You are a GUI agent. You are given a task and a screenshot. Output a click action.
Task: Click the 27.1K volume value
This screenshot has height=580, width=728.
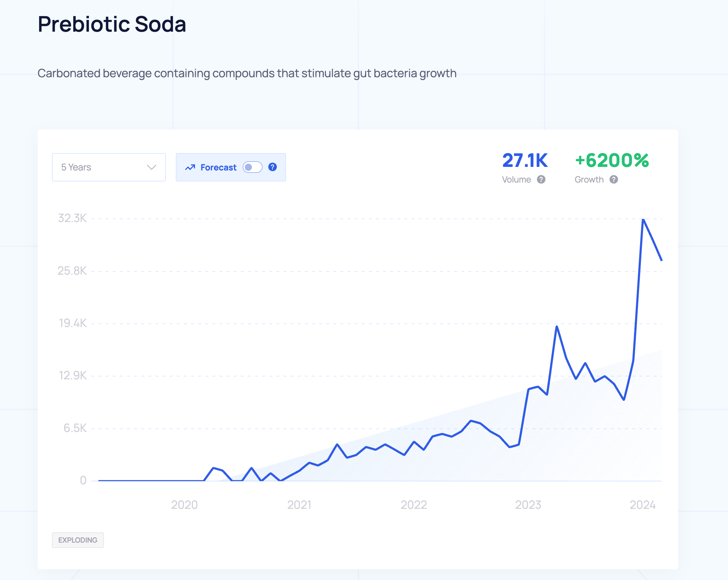tap(525, 160)
